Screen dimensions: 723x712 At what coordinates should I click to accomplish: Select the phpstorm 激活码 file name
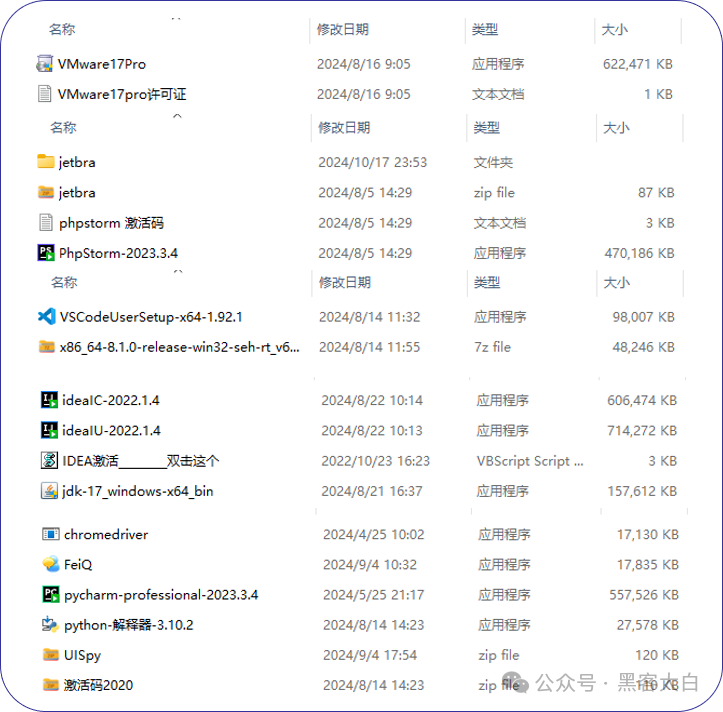(x=111, y=223)
